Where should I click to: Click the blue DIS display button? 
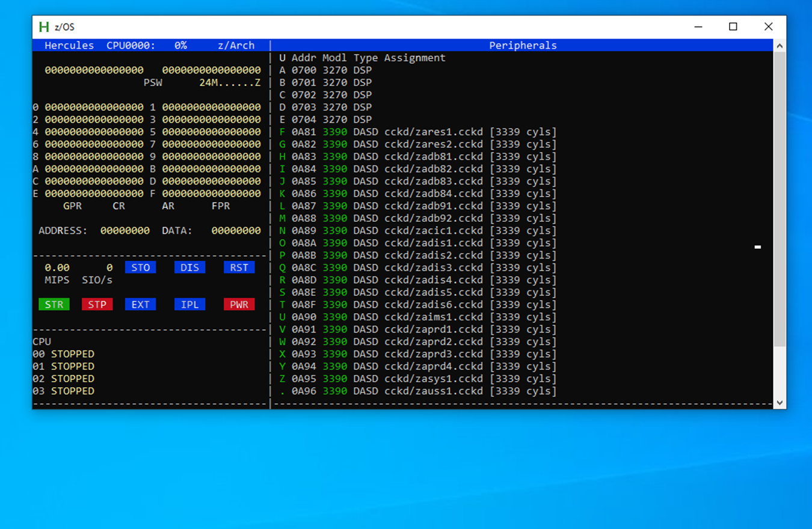click(x=189, y=268)
